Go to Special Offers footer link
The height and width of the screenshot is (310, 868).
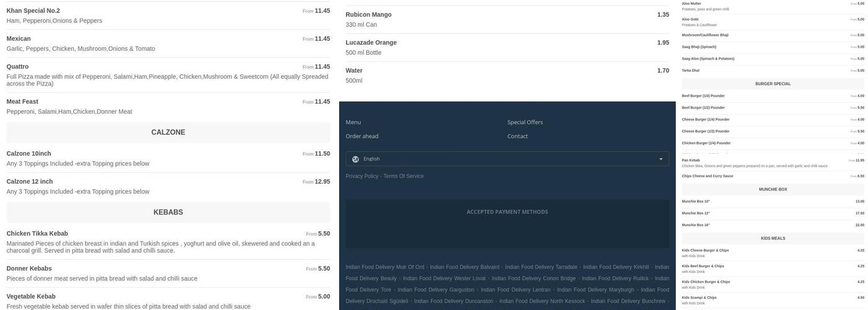click(525, 122)
